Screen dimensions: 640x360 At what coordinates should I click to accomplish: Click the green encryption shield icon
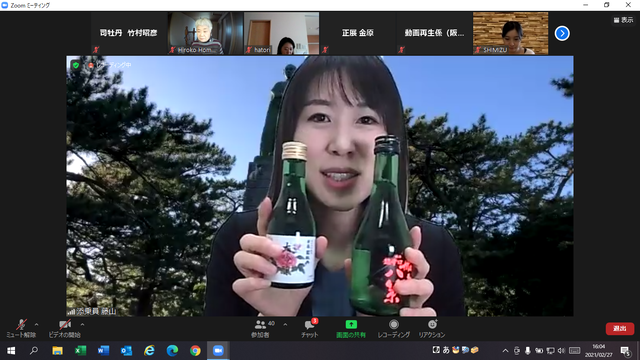point(76,65)
